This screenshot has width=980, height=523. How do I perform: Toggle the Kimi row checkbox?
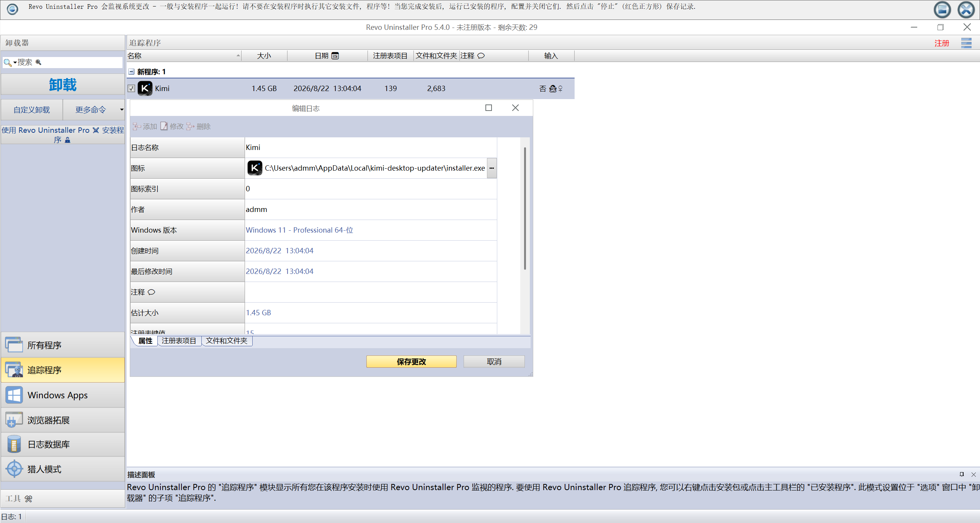(x=131, y=88)
